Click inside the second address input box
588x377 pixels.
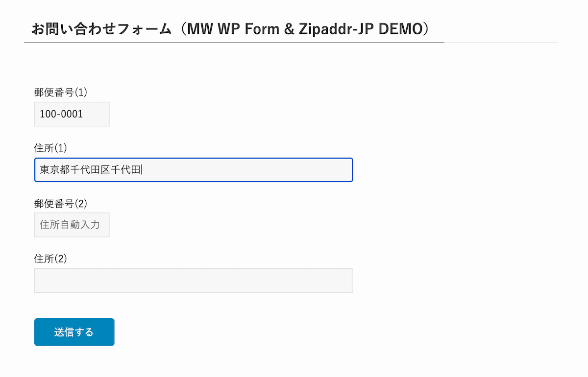click(193, 280)
